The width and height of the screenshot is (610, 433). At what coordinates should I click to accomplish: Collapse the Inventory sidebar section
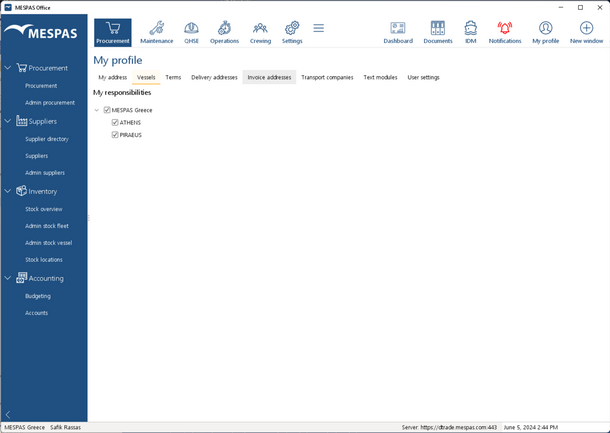pos(7,191)
